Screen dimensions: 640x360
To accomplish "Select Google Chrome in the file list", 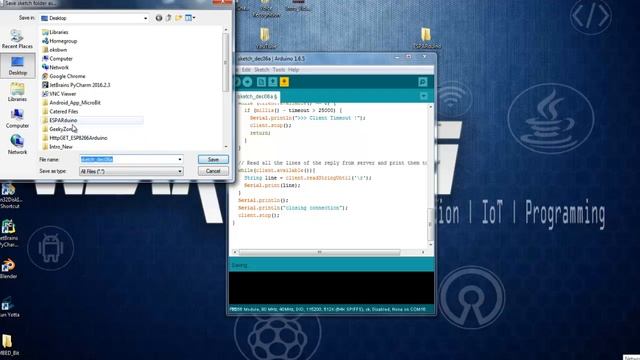I will pos(64,76).
